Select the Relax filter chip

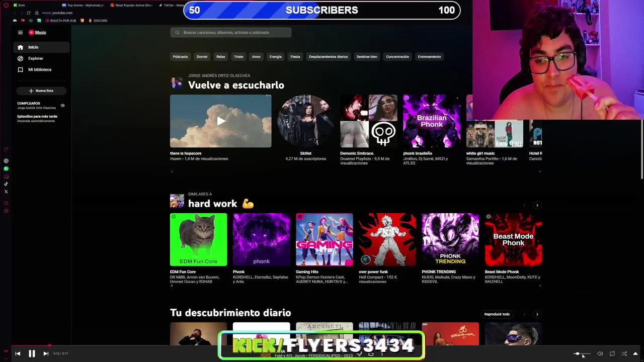point(220,57)
